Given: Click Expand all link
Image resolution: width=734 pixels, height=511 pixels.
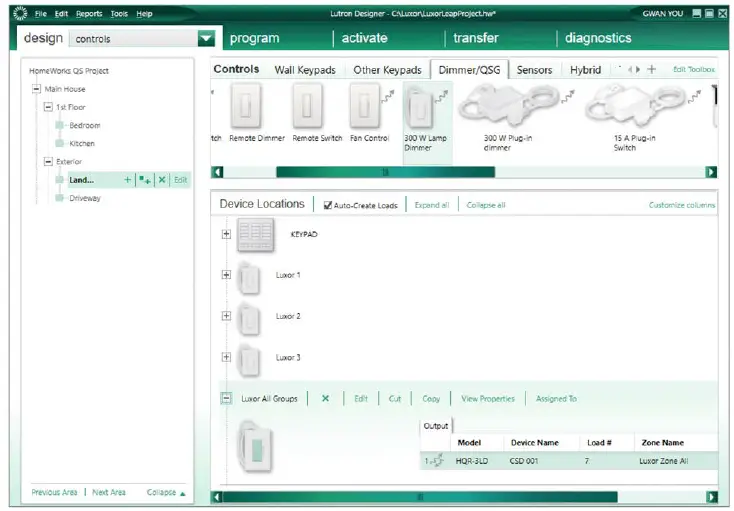Looking at the screenshot, I should tap(432, 205).
